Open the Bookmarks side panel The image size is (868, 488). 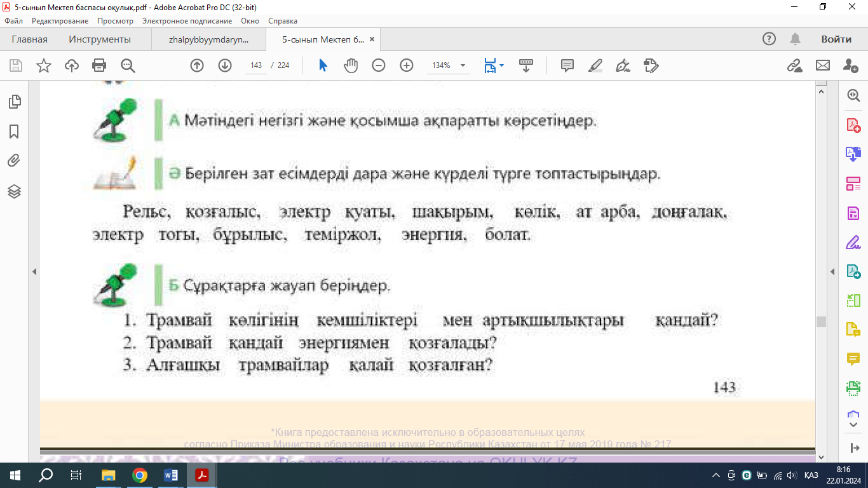pyautogui.click(x=14, y=132)
